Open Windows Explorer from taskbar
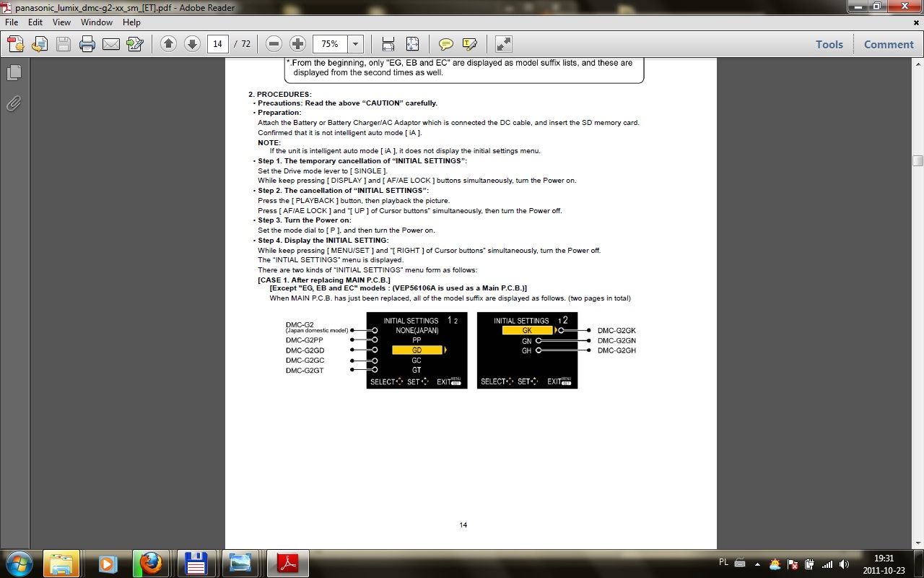The height and width of the screenshot is (578, 924). click(x=61, y=563)
